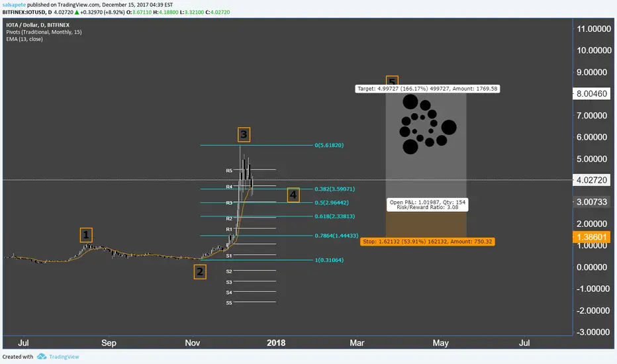
Task: Click the R1 pivot label
Action: tap(229, 230)
